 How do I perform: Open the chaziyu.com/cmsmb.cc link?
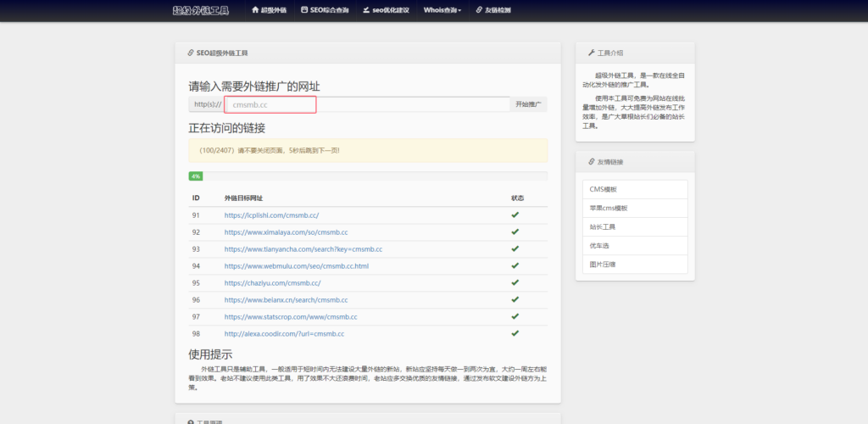click(272, 283)
